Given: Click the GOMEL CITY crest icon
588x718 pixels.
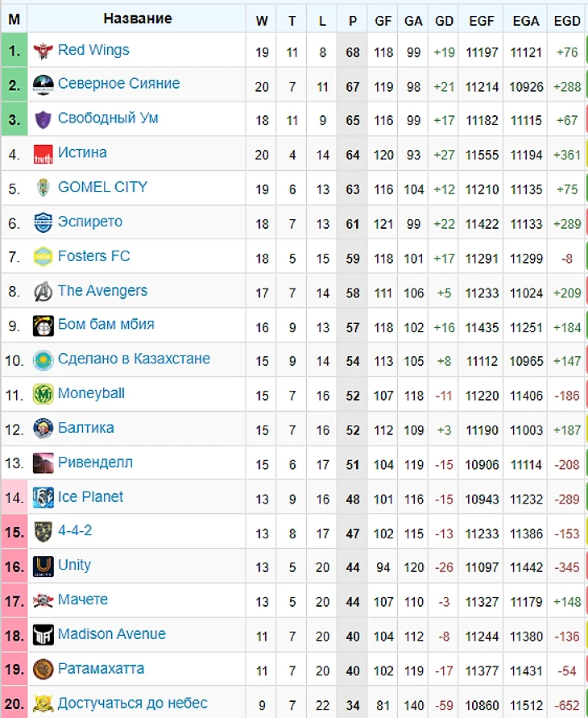Looking at the screenshot, I should pos(43,188).
